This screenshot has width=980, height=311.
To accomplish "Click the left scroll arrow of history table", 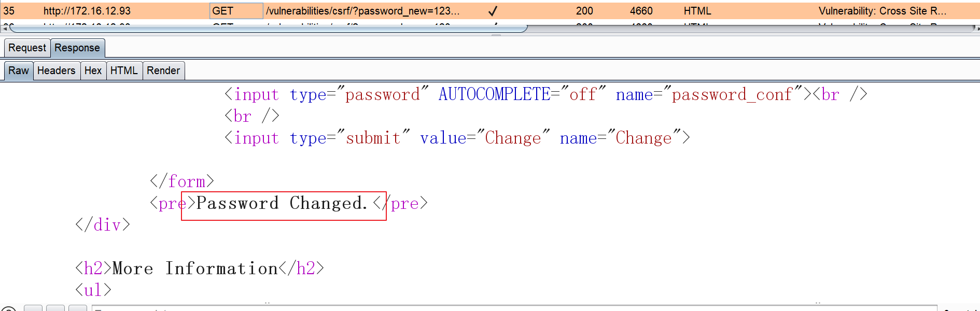I will click(5, 29).
